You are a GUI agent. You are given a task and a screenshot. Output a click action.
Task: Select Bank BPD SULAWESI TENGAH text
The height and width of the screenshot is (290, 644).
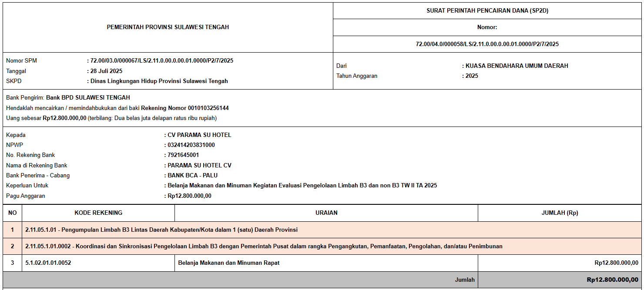pos(88,97)
